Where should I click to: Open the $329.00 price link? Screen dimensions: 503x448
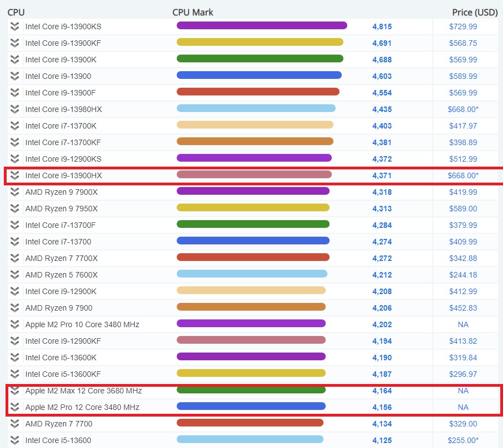coord(463,424)
